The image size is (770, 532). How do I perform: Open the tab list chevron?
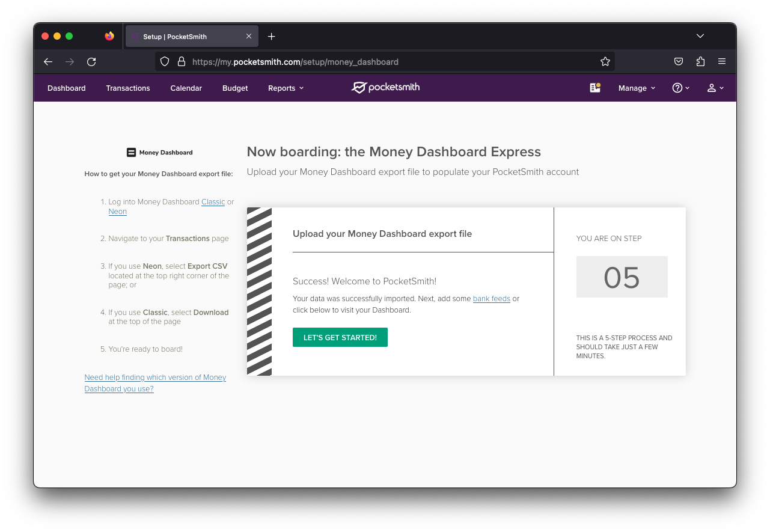[x=700, y=35]
